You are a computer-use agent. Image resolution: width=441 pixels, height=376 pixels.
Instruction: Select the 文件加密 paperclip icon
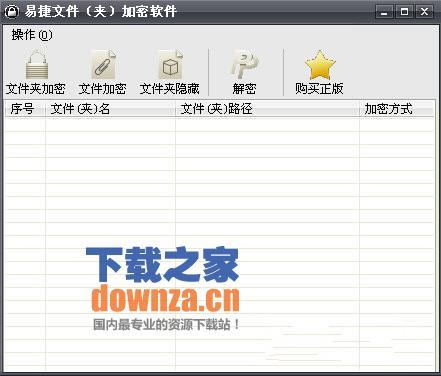tap(103, 65)
